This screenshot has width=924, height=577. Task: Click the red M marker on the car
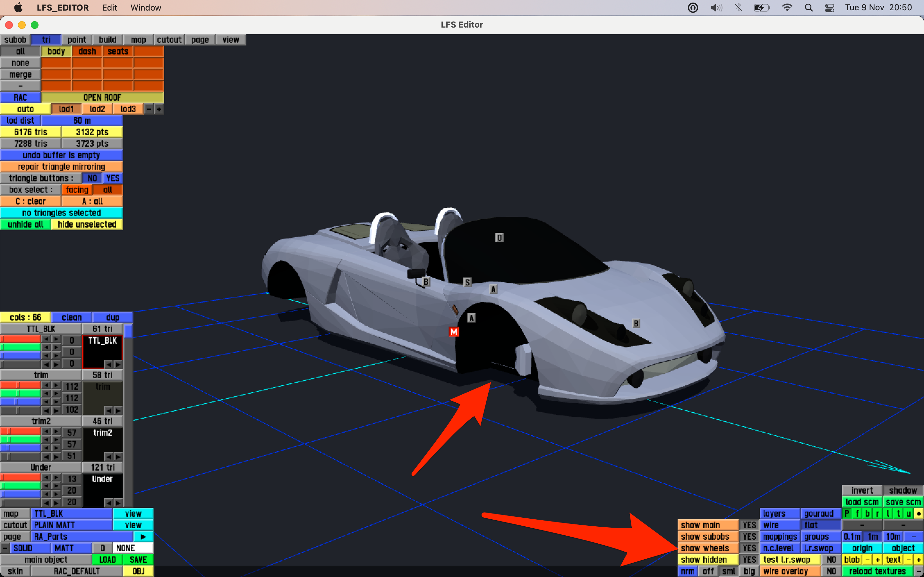coord(454,332)
